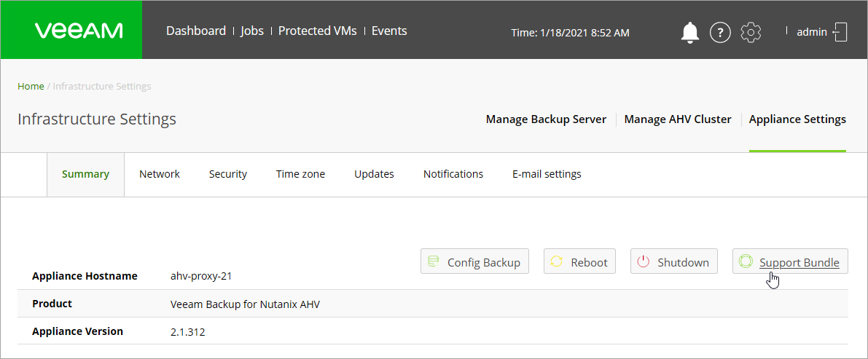This screenshot has width=868, height=359.
Task: Open the Dashboard menu item
Action: (196, 31)
